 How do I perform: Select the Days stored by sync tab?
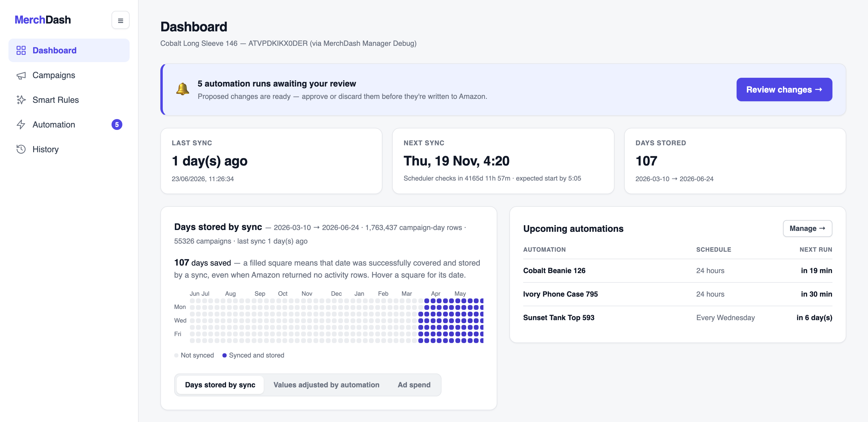point(220,385)
